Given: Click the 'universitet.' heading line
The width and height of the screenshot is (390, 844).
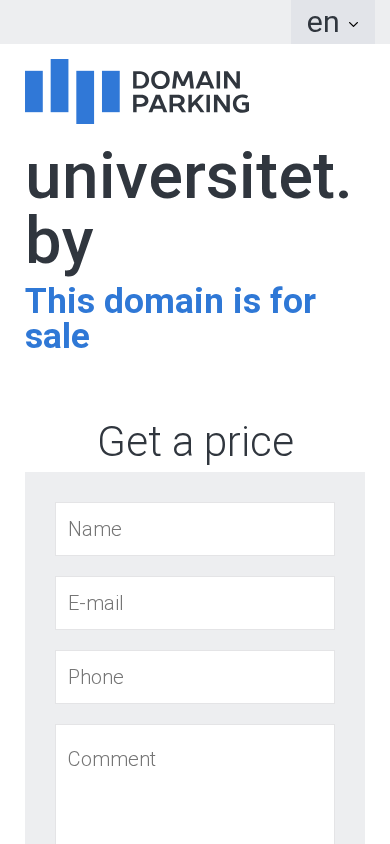Looking at the screenshot, I should coord(188,176).
